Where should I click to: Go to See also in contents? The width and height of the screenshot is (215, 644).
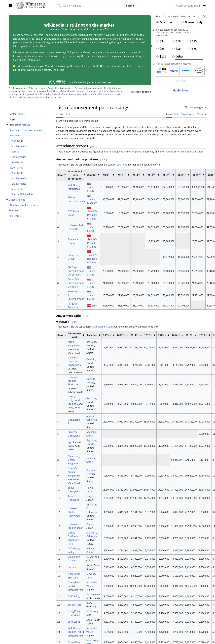13,210
